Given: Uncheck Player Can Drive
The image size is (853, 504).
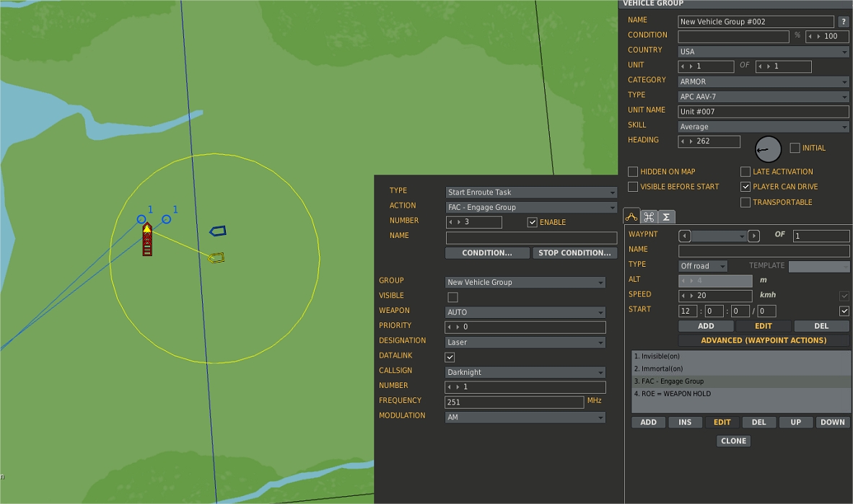Looking at the screenshot, I should pyautogui.click(x=745, y=187).
